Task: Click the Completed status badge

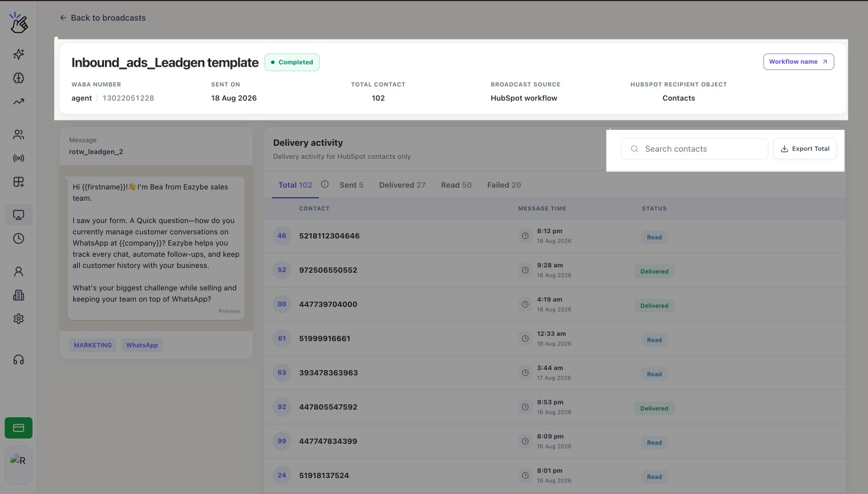Action: tap(292, 62)
